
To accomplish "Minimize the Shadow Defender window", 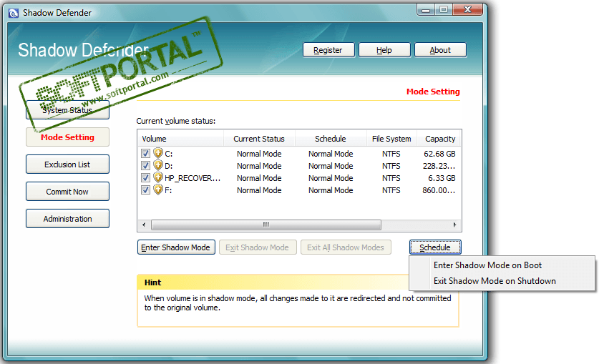I will (x=426, y=9).
